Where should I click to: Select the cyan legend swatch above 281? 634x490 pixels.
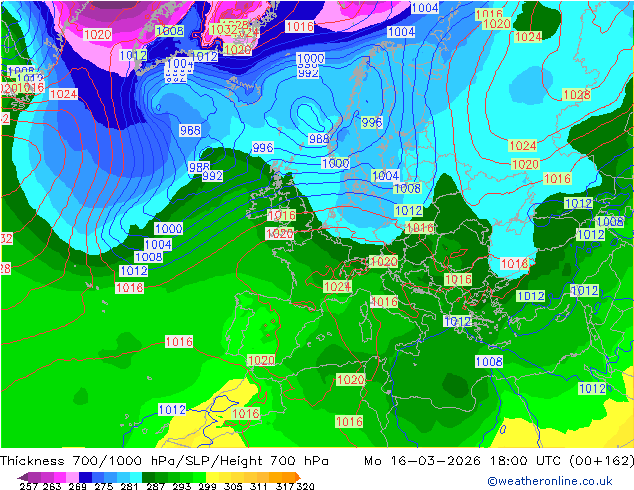tap(136, 477)
